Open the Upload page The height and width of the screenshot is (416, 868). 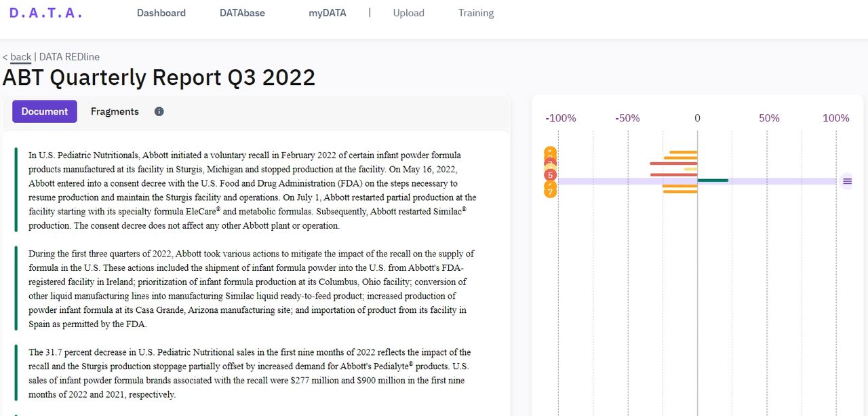click(408, 12)
